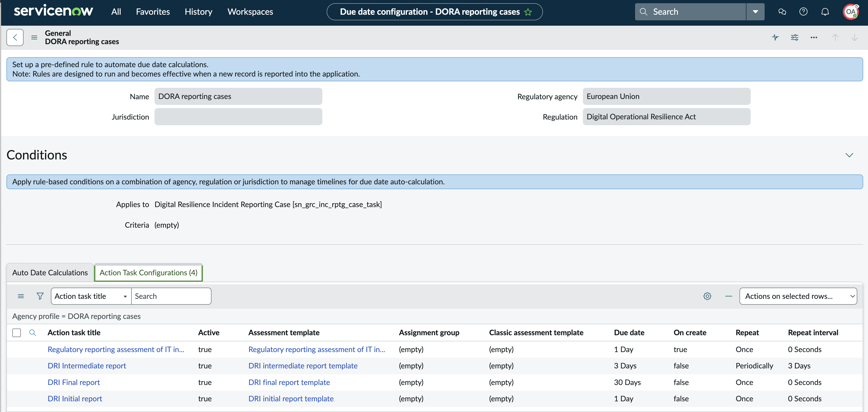Open the Favorites menu
Screen dimensions: 868x412
pos(153,12)
